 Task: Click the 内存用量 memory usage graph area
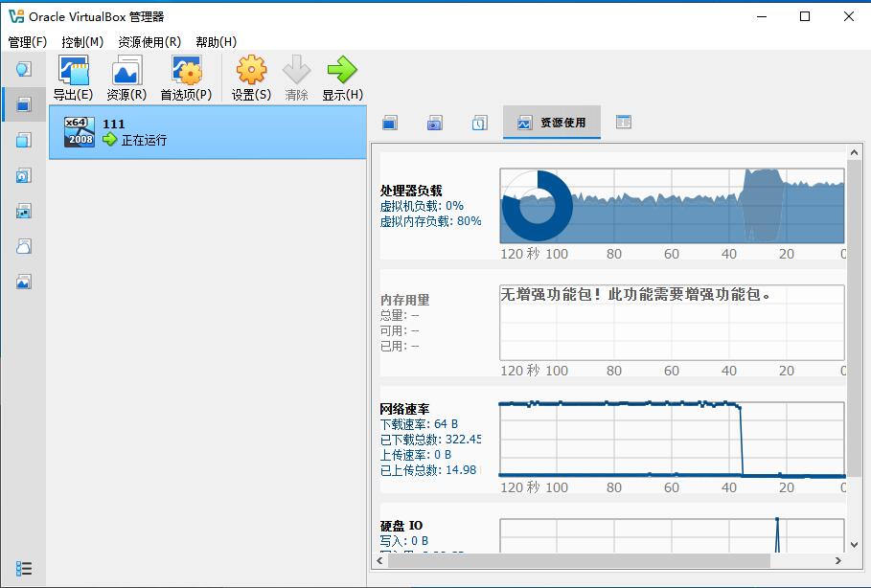coord(672,323)
